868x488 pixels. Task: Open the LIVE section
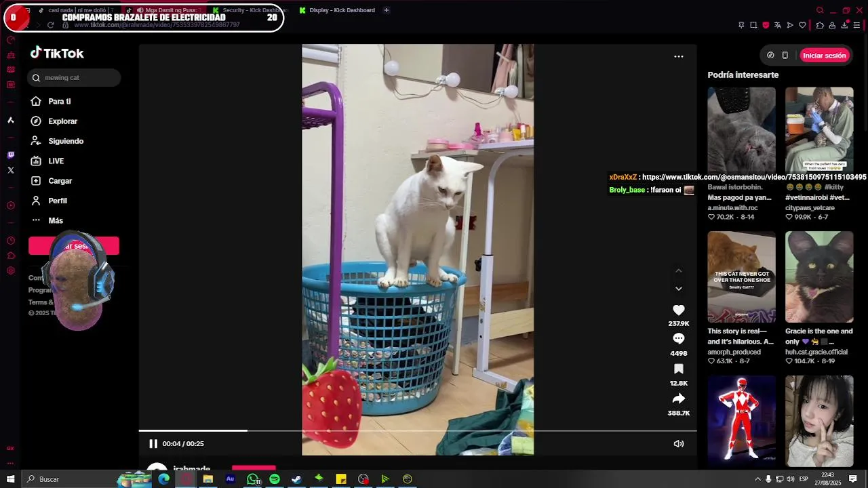[56, 161]
